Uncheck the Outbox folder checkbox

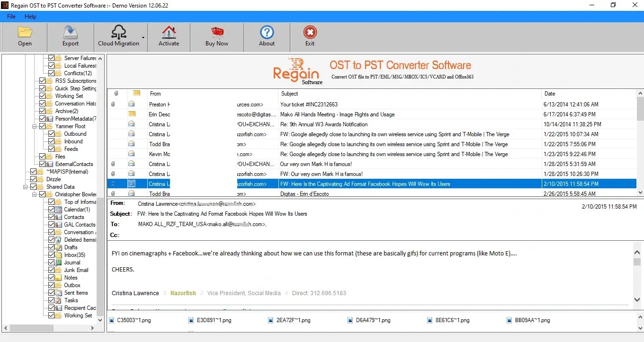coord(52,285)
